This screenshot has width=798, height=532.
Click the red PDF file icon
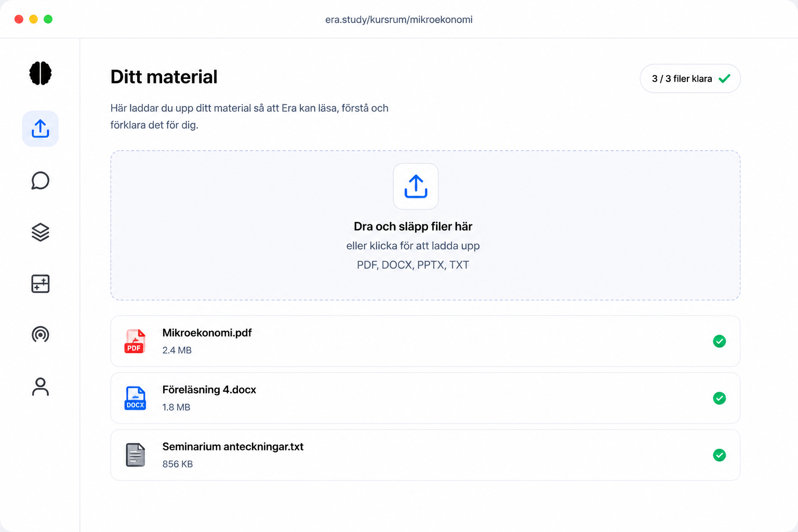coord(135,341)
